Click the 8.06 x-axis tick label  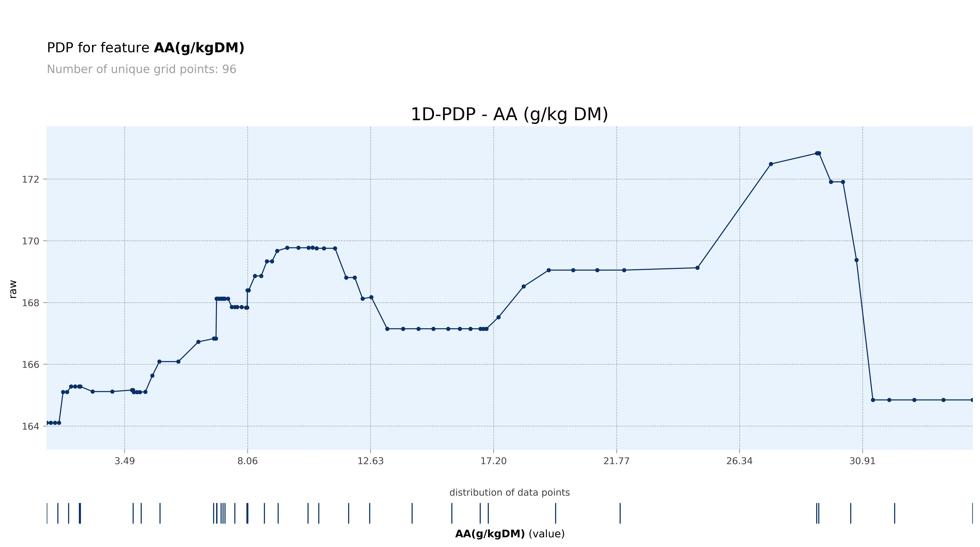247,461
